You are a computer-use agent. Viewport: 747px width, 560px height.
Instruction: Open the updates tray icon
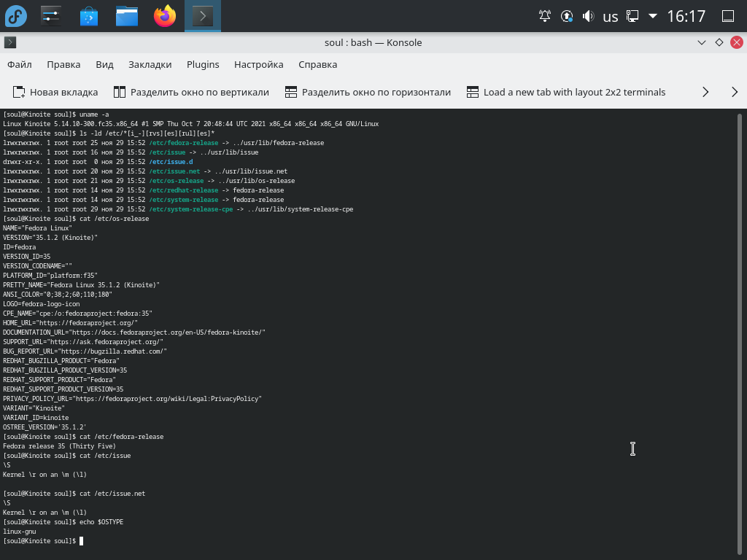coord(566,16)
